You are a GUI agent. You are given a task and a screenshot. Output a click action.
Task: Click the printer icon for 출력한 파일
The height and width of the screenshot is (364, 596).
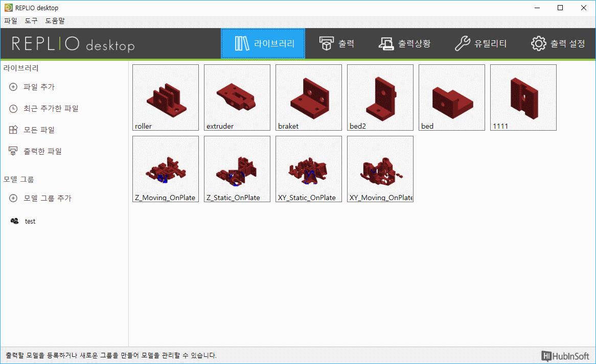click(13, 152)
